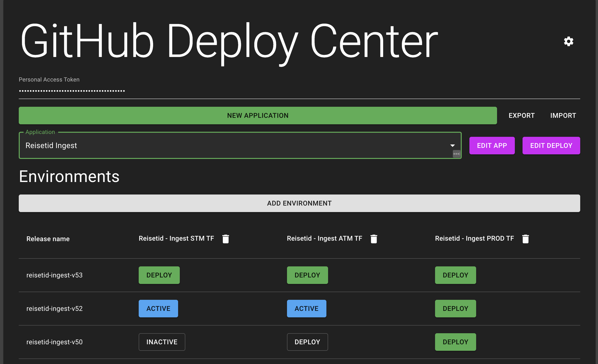Open EDIT APP

[492, 145]
